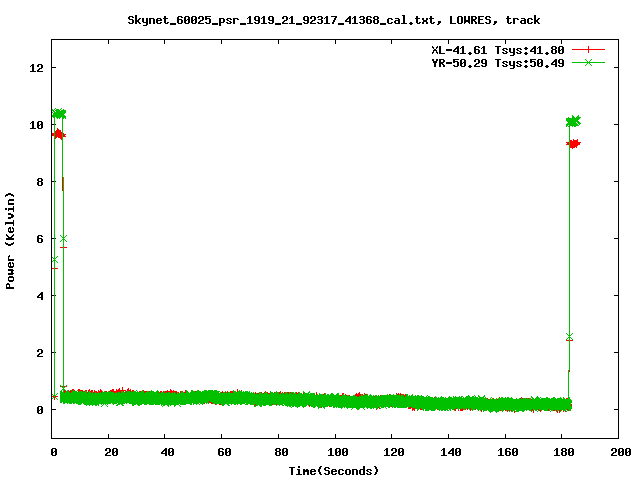Click x-axis tick label 40
The image size is (640, 480).
pyautogui.click(x=167, y=452)
